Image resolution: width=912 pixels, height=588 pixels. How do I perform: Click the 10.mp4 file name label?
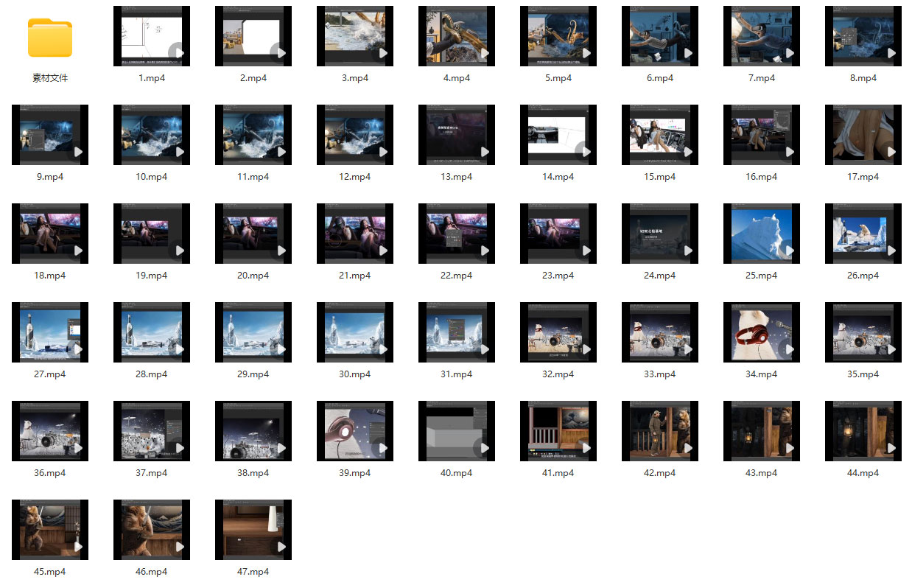pos(152,177)
